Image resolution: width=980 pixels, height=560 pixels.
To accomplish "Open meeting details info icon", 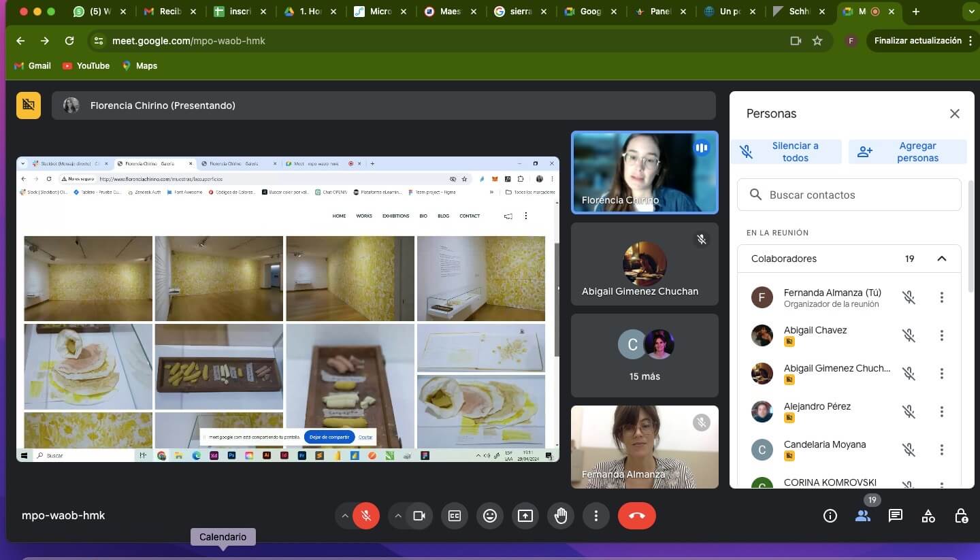I will click(x=830, y=516).
